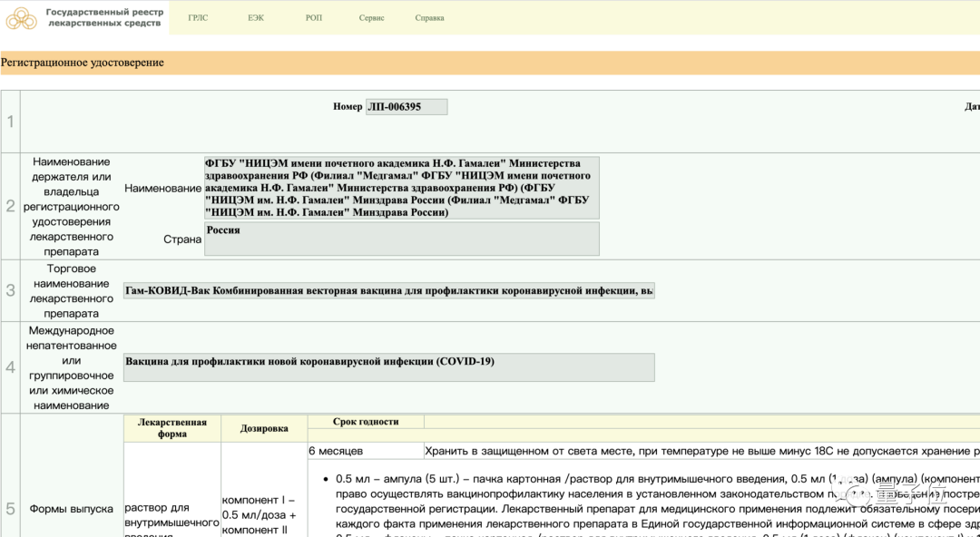Click the Международное непатентованное label
Screen dimensions: 980x537
click(x=72, y=367)
